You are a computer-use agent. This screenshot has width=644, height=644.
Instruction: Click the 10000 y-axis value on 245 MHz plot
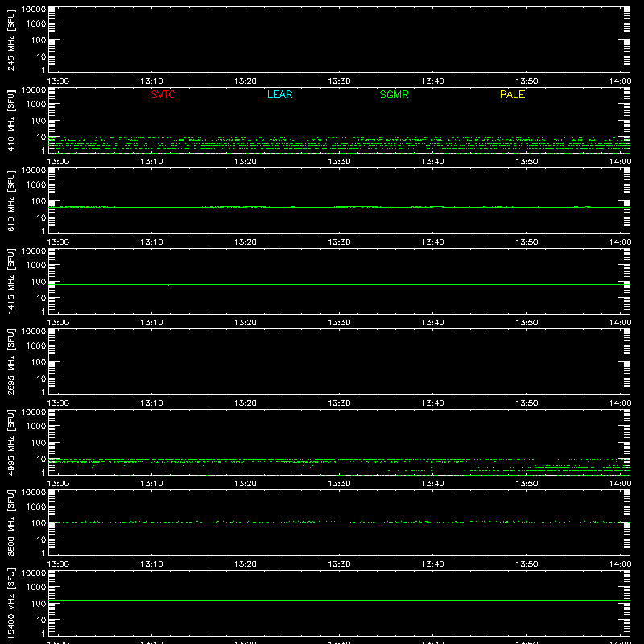[34, 10]
